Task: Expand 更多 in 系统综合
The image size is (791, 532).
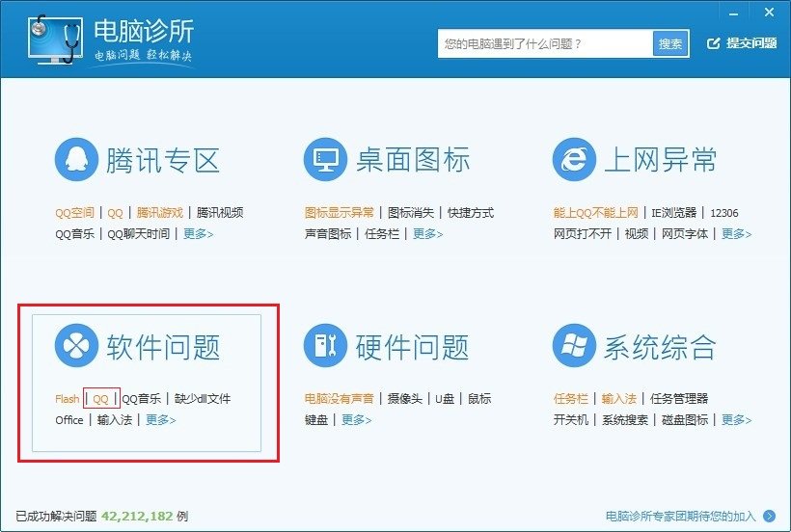Action: tap(737, 419)
